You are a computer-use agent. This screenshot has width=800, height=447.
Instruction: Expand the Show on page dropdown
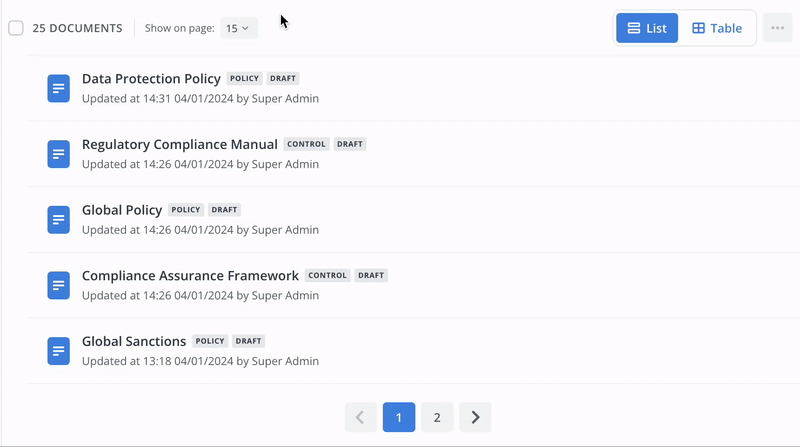pos(238,28)
